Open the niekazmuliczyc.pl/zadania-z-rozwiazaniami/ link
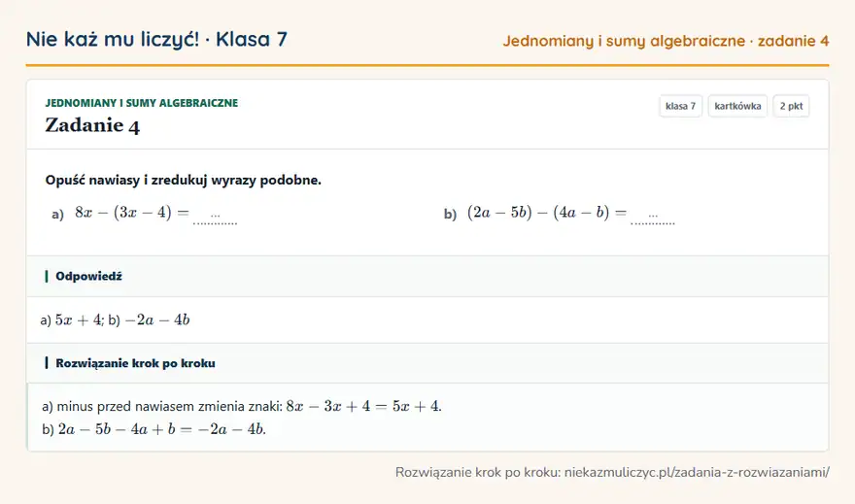The height and width of the screenshot is (504, 855). pos(697,472)
